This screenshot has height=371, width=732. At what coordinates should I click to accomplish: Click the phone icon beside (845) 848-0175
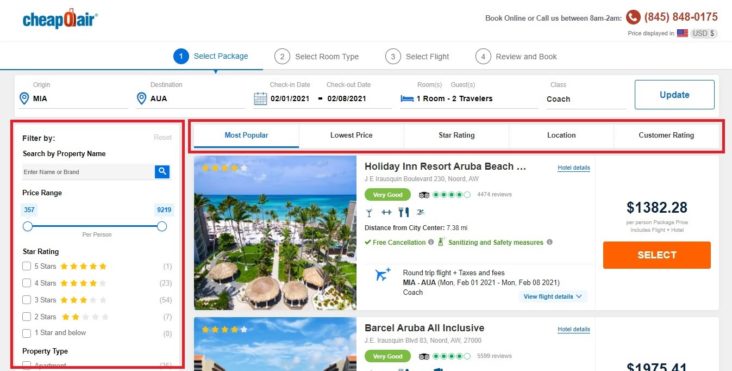click(x=633, y=17)
